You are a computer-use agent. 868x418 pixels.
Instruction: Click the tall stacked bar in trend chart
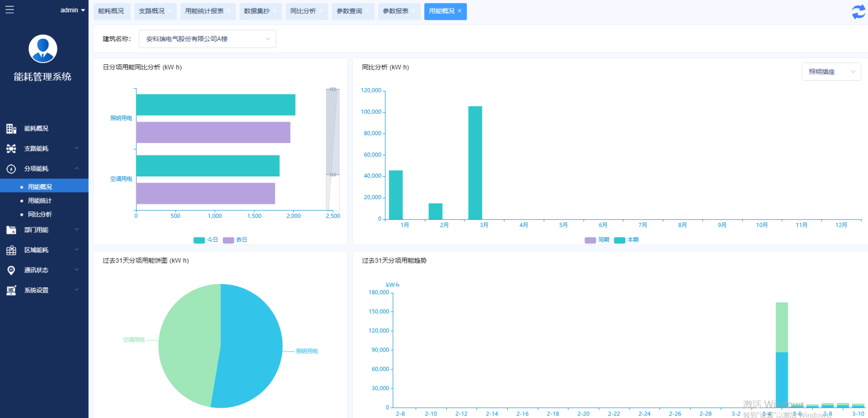click(x=782, y=355)
